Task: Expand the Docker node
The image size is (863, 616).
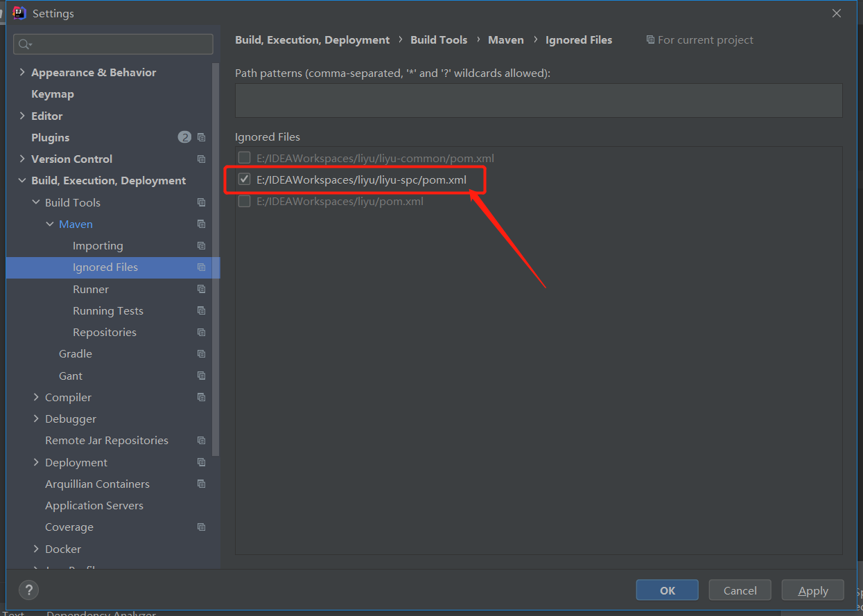Action: pos(36,549)
